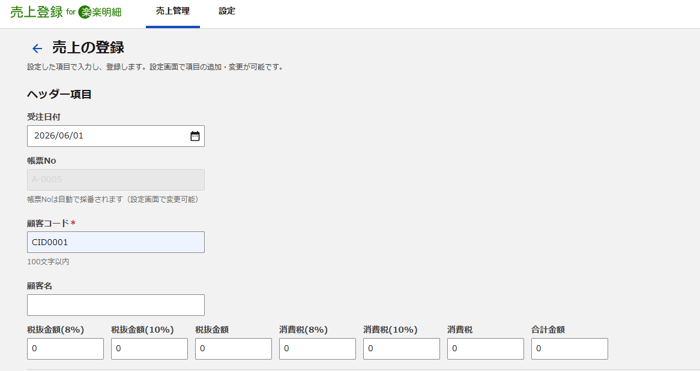700x371 pixels.
Task: Click the 帳票No label
Action: [42, 161]
